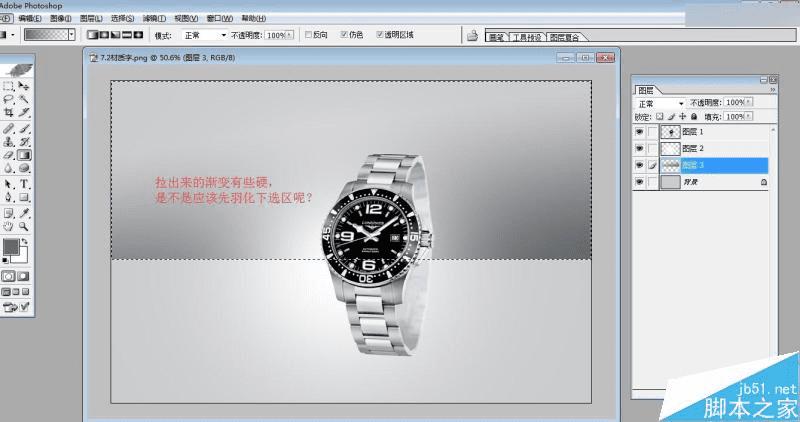Select the Magic Wand tool
The image size is (800, 422).
click(x=24, y=99)
